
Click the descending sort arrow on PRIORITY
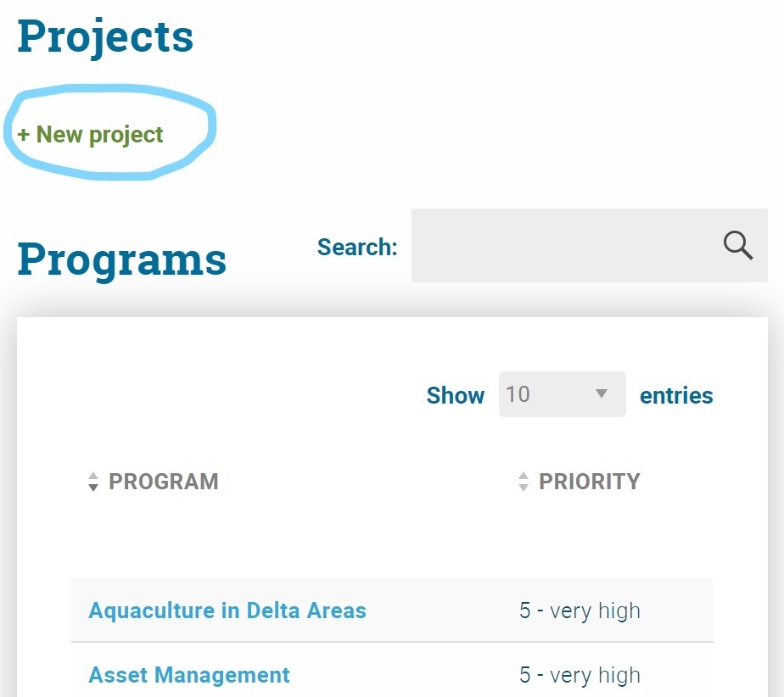(523, 486)
